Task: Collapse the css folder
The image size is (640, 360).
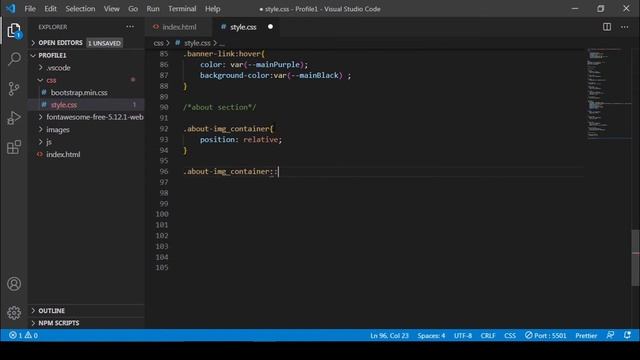Action: [x=51, y=80]
